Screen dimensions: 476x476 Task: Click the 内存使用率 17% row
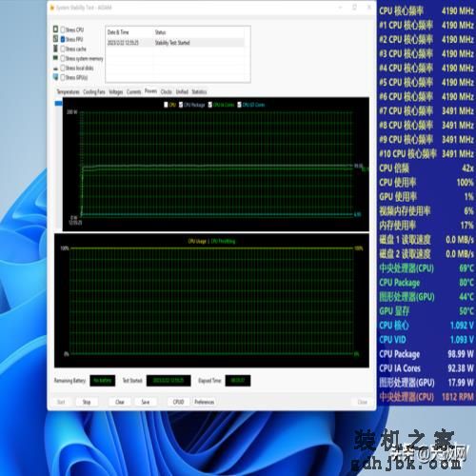click(426, 225)
